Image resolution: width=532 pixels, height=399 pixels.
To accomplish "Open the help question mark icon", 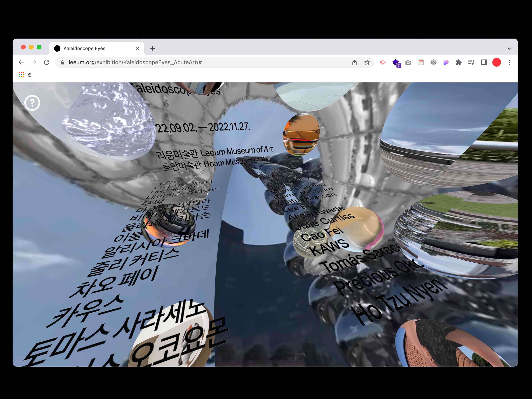I will (32, 103).
